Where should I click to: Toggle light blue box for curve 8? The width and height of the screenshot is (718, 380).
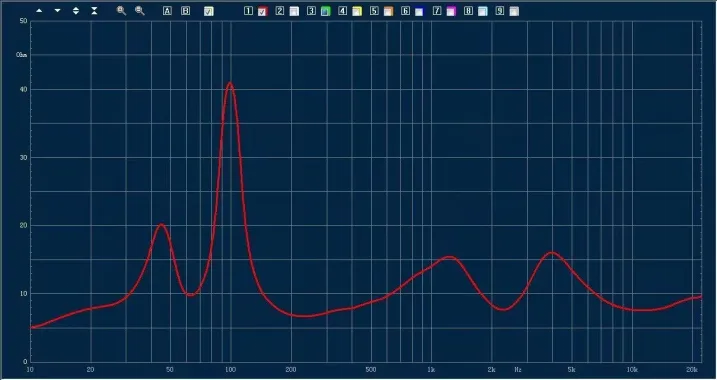click(483, 11)
